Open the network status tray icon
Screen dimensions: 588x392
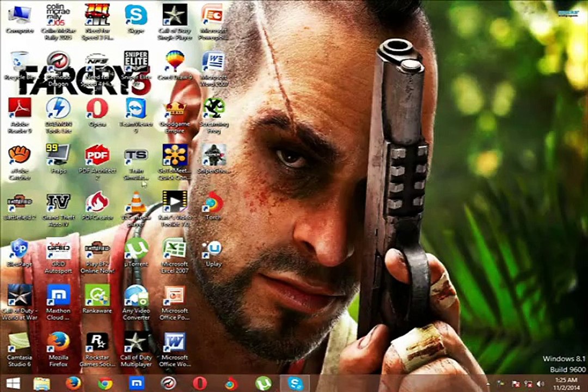click(528, 384)
